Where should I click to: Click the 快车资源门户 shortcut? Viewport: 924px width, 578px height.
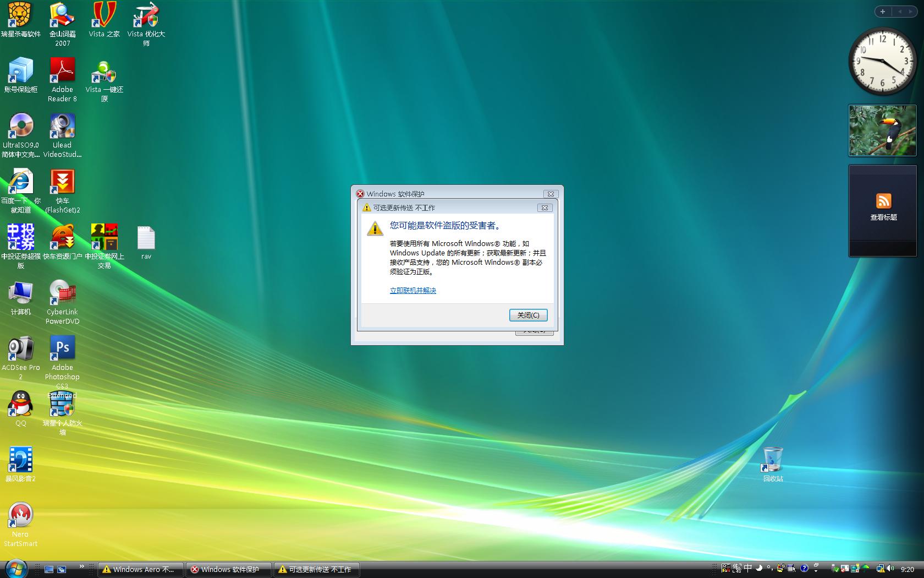click(x=62, y=242)
